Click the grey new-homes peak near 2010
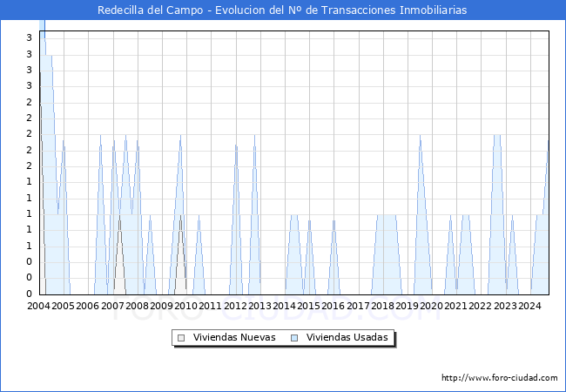 coord(180,254)
